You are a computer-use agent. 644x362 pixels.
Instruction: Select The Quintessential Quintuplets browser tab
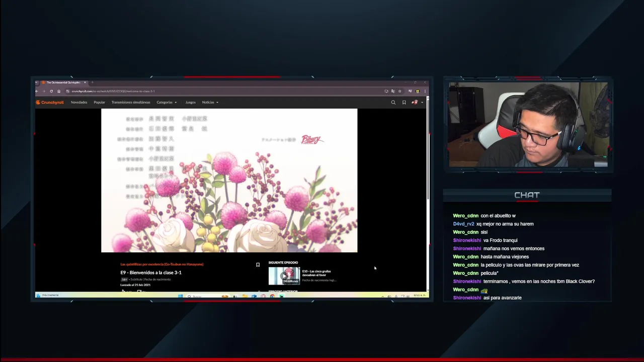tap(62, 82)
